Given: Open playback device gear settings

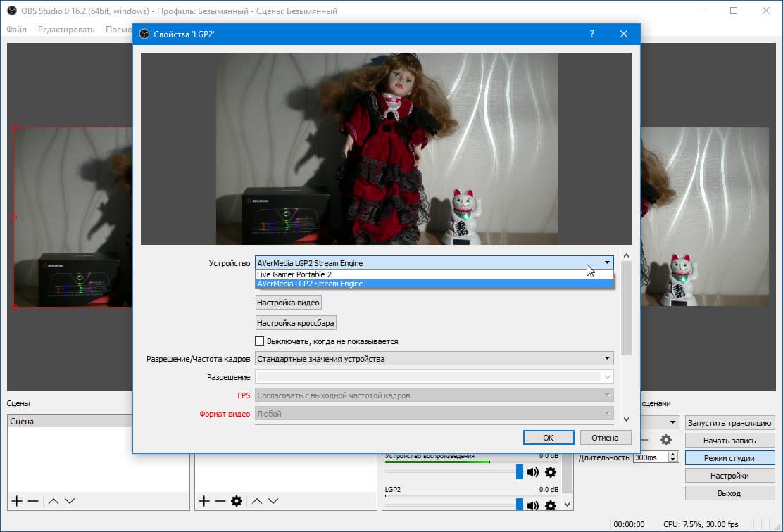Looking at the screenshot, I should click(x=551, y=472).
